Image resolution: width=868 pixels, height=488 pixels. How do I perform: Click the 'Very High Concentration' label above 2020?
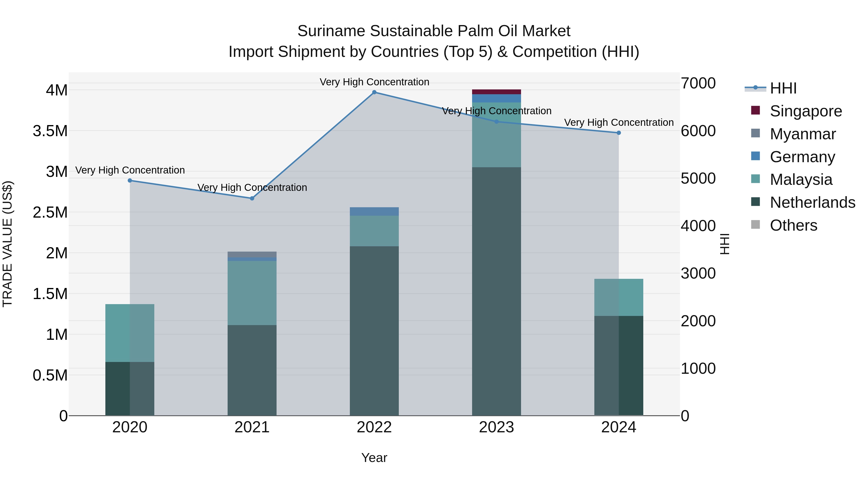pyautogui.click(x=130, y=170)
